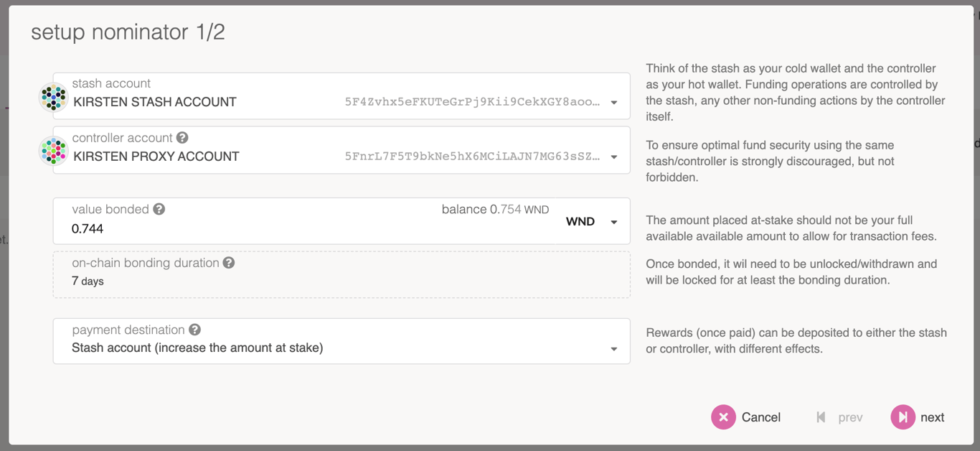980x451 pixels.
Task: Open the payment destination dropdown
Action: coord(614,349)
